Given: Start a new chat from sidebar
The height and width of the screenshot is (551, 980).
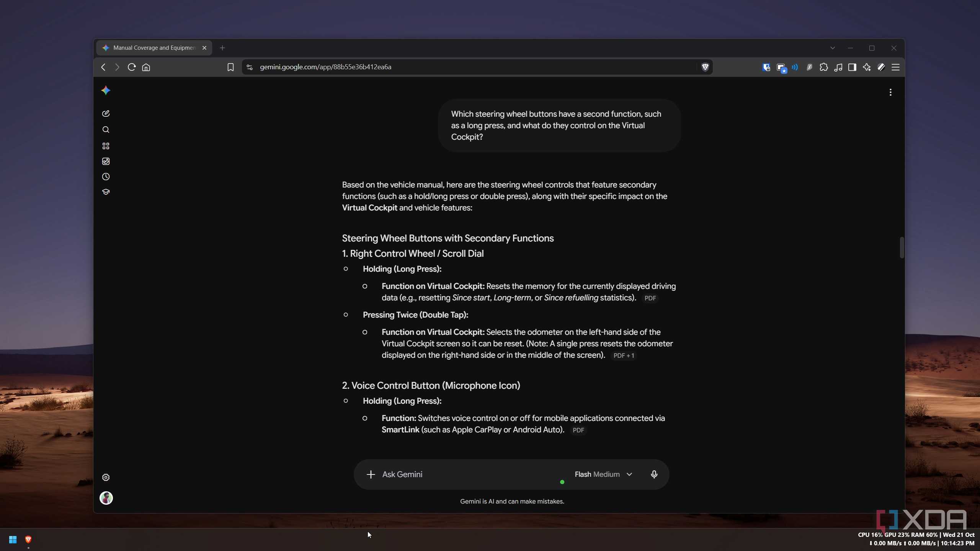Looking at the screenshot, I should point(106,114).
